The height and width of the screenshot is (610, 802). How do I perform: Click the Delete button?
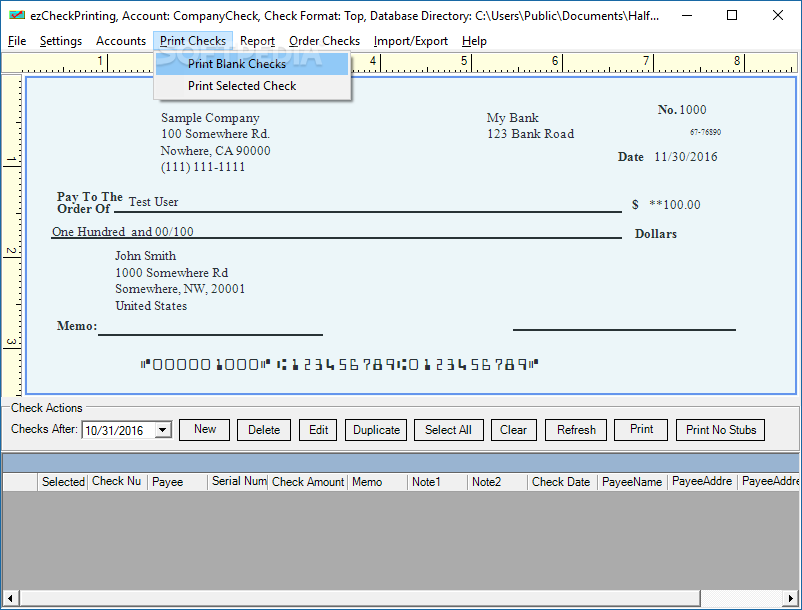coord(264,430)
